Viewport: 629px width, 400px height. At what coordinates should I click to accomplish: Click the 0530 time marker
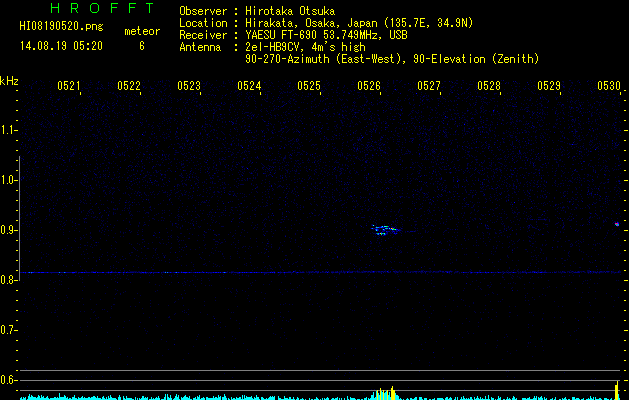click(x=609, y=86)
